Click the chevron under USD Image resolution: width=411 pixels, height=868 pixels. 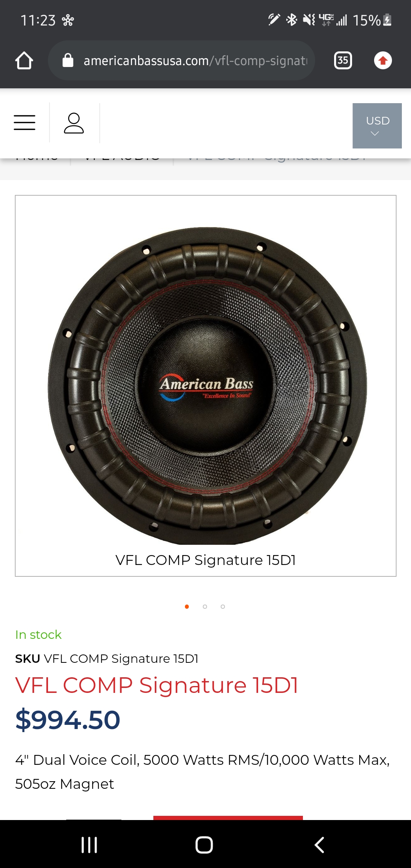(x=375, y=134)
